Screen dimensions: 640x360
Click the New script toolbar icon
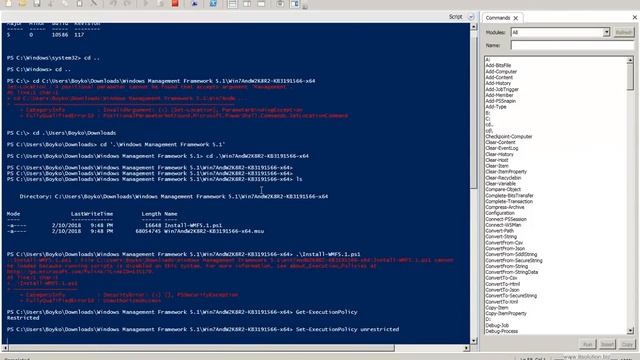pos(9,3)
